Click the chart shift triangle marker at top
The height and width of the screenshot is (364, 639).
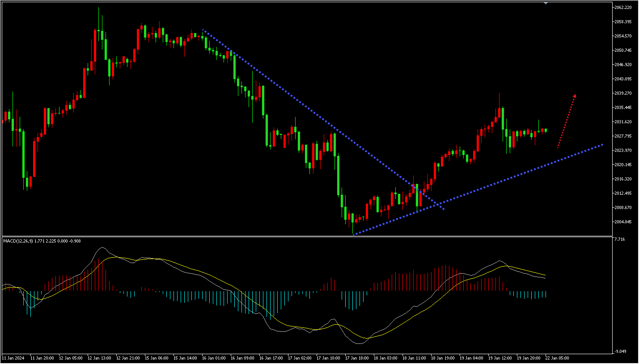coord(546,3)
